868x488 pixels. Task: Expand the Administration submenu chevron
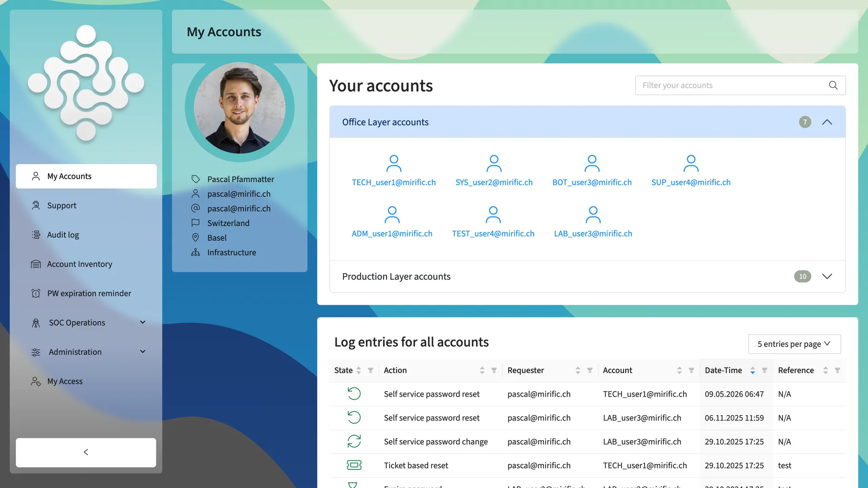coord(143,352)
